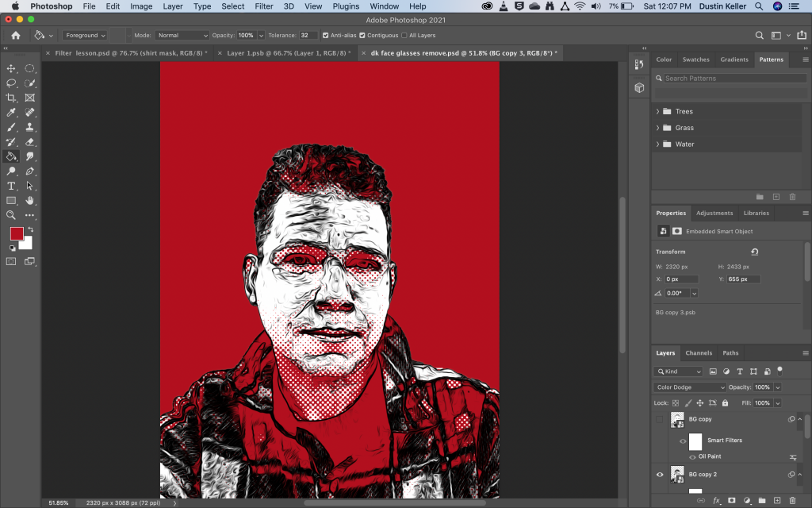Image resolution: width=812 pixels, height=508 pixels.
Task: Hide the BG copy 2 layer
Action: click(x=660, y=475)
